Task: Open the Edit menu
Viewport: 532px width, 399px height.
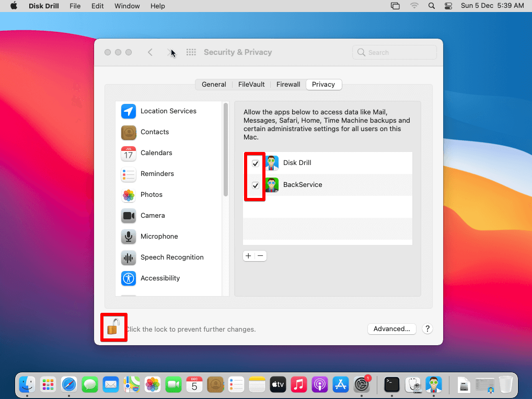Action: click(97, 6)
